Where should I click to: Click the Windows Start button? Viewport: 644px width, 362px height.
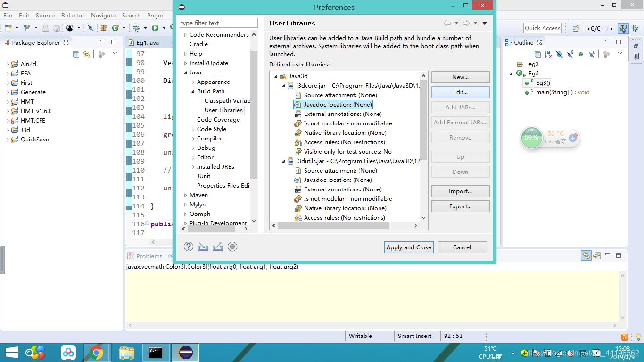11,352
